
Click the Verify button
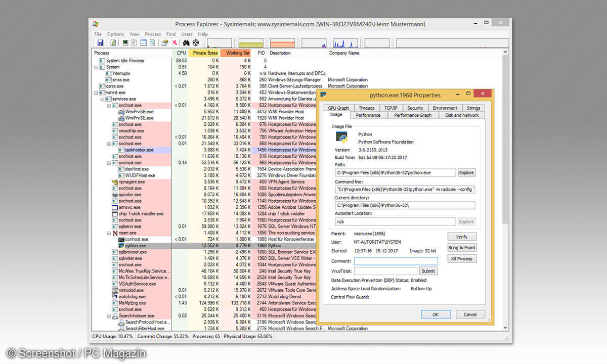coord(462,237)
